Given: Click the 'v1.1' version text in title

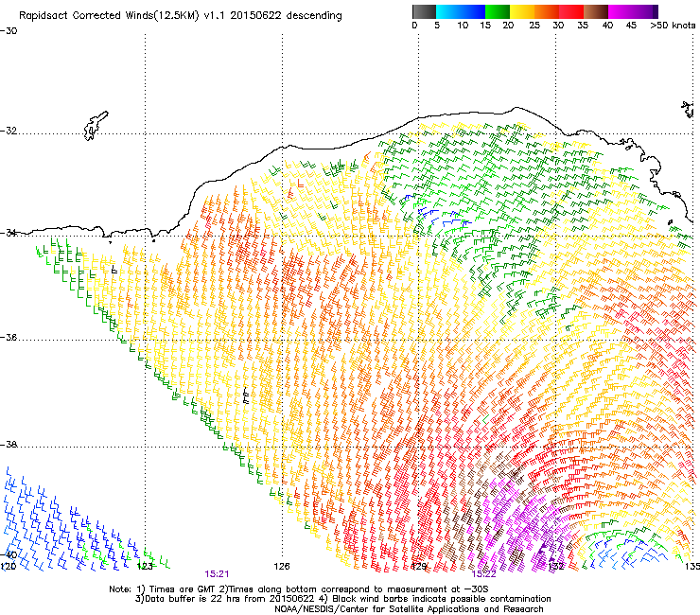Looking at the screenshot, I should coord(215,16).
